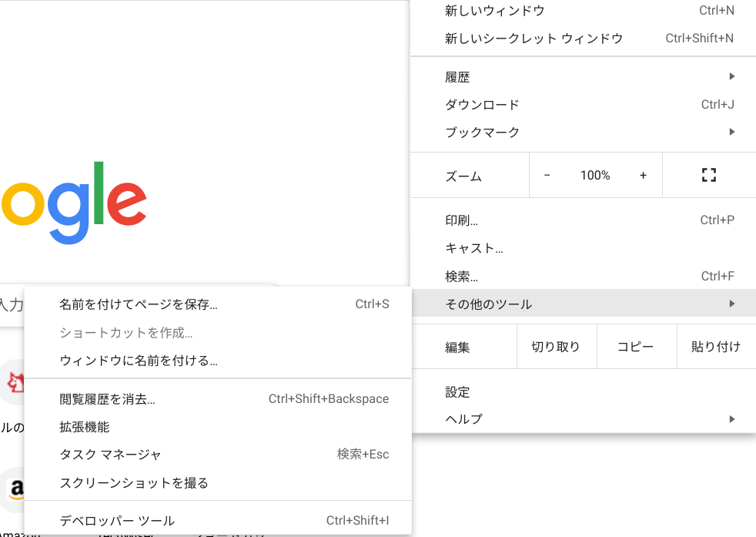Image resolution: width=756 pixels, height=537 pixels.
Task: Select キャスト... menu item
Action: click(x=584, y=248)
